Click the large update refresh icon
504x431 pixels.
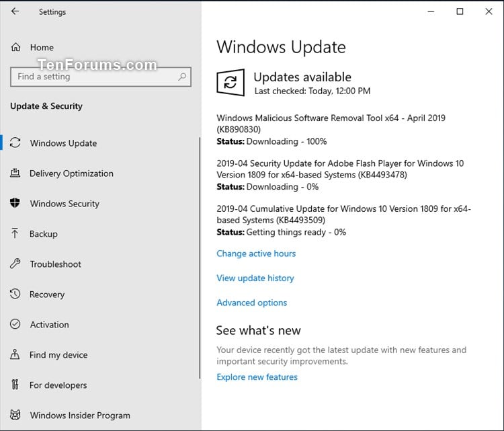click(230, 82)
